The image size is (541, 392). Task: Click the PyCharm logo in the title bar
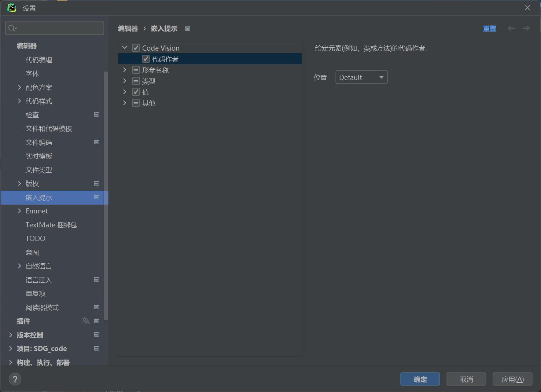click(12, 8)
